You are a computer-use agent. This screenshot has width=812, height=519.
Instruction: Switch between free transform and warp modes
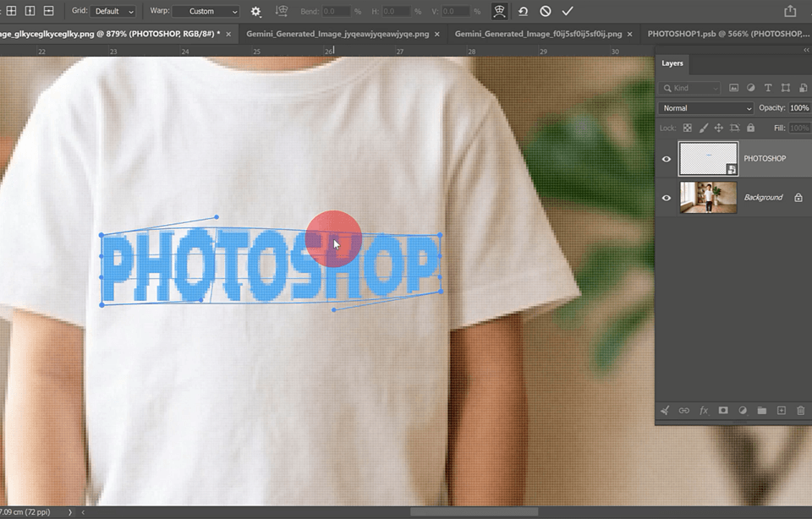(x=499, y=11)
